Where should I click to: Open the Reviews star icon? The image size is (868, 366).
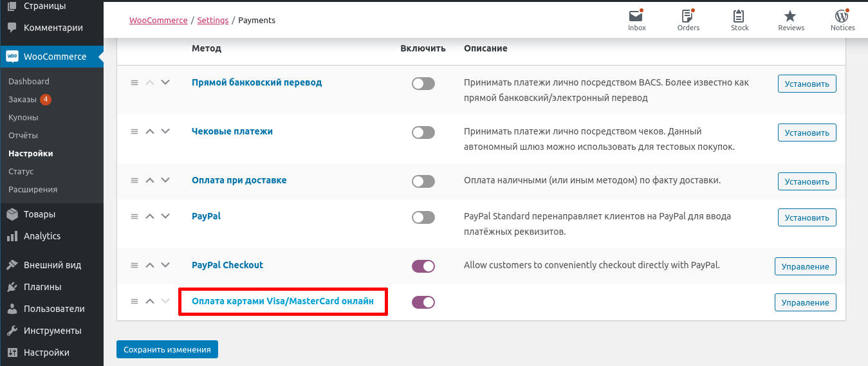pos(791,17)
